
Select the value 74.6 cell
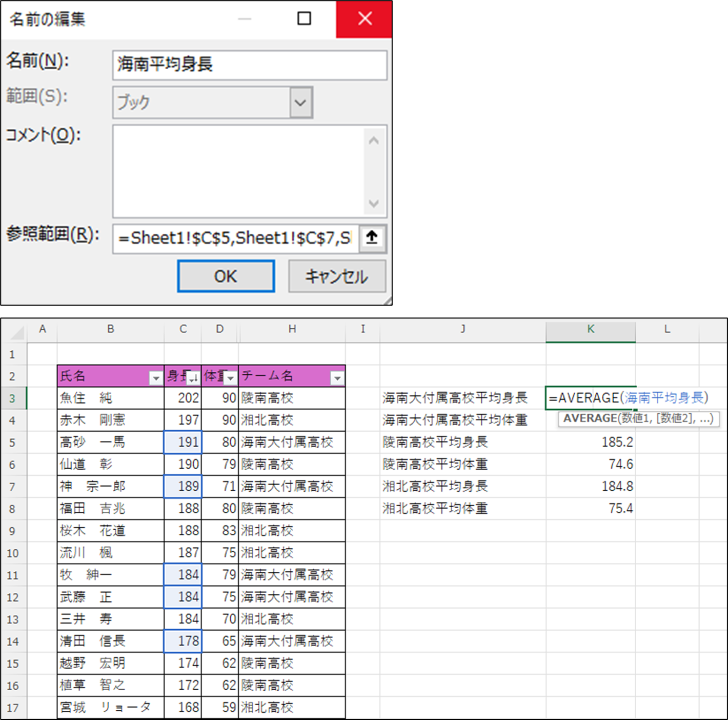pos(591,465)
